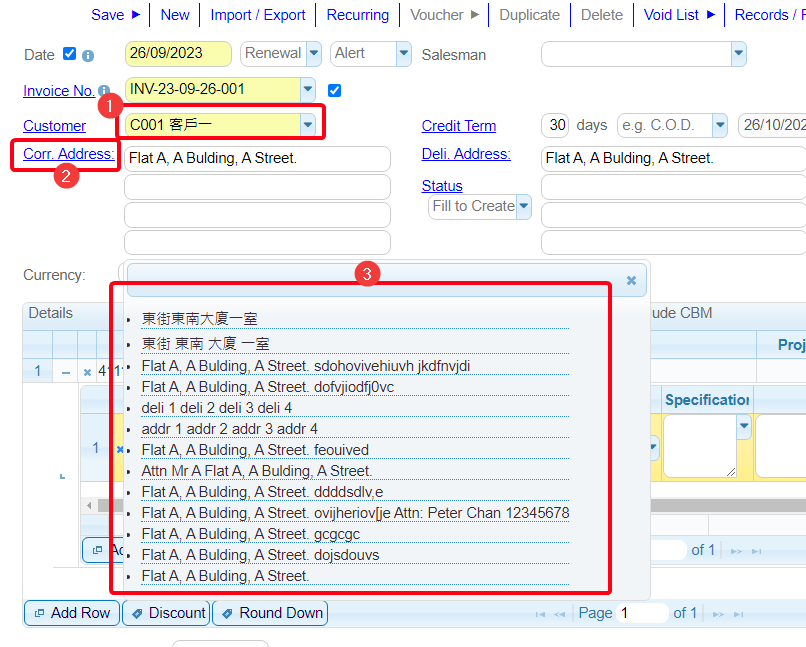Click the info icon beside Date

coord(88,55)
